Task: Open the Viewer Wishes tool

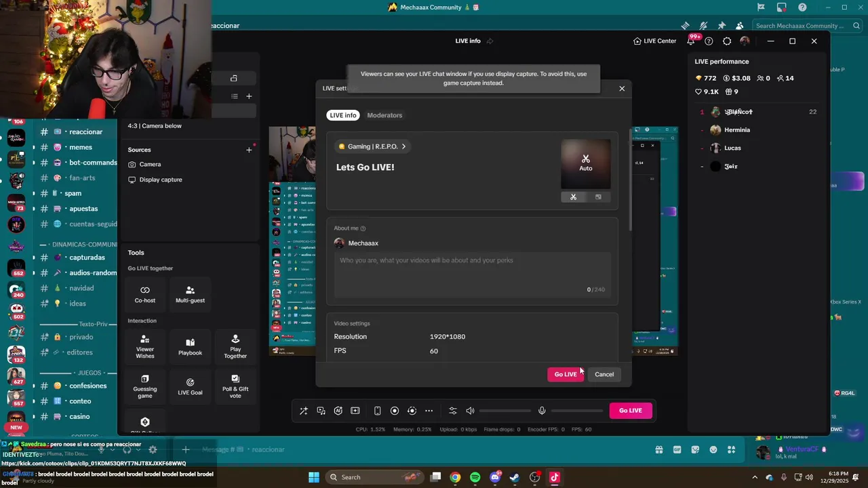Action: 145,346
